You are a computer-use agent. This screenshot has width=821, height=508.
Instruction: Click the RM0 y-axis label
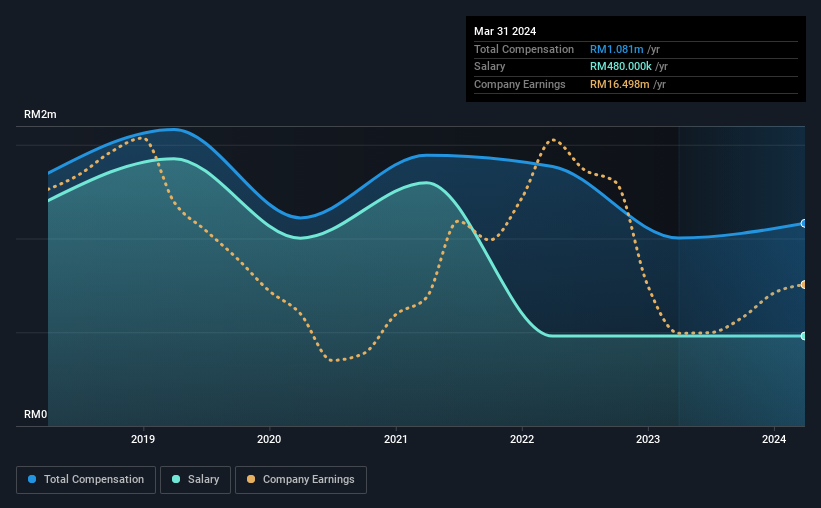pos(36,414)
